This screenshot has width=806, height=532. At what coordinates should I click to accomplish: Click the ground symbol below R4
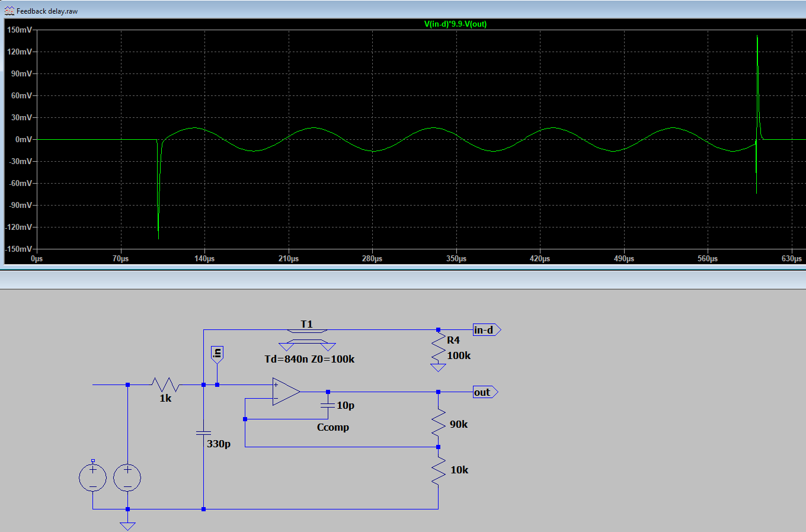[x=438, y=367]
